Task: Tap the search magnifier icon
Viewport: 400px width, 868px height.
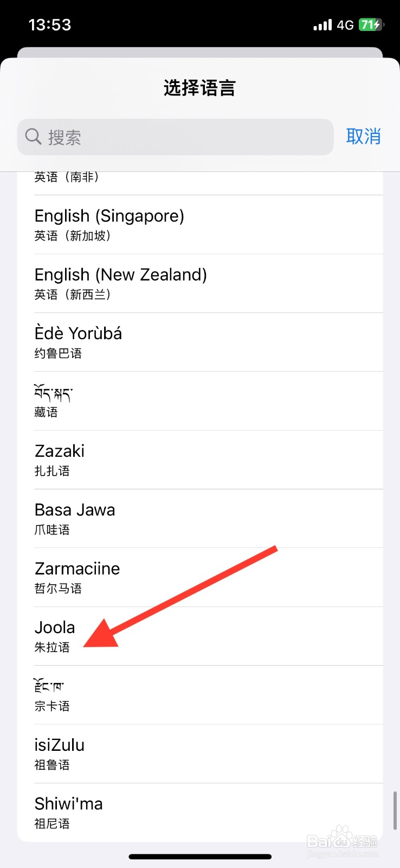Action: (x=33, y=137)
